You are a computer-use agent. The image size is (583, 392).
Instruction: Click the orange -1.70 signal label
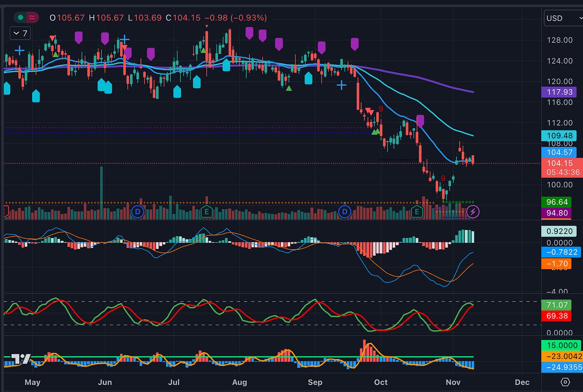pyautogui.click(x=557, y=264)
